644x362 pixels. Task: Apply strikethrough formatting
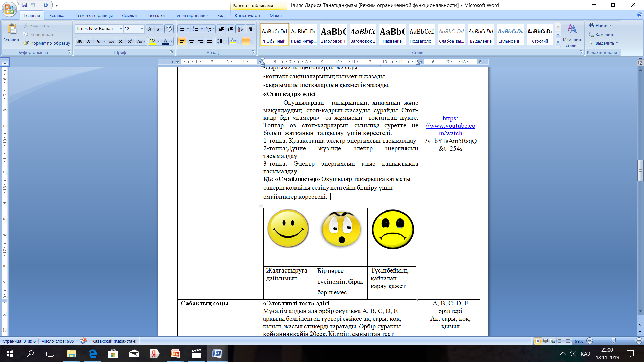(112, 41)
